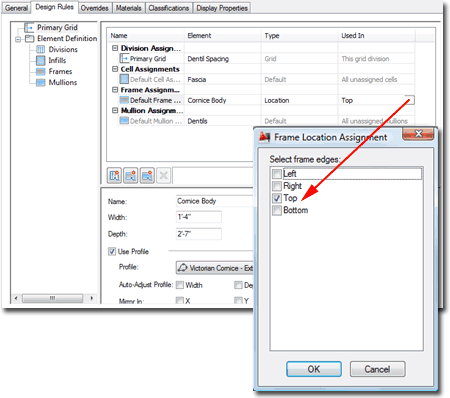Click the Dentils element cell
Image resolution: width=450 pixels, height=398 pixels.
(x=222, y=121)
